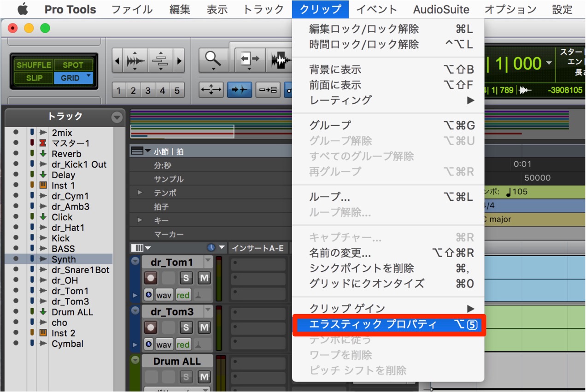Click the keyboard instrument icon next to Inst 1
Screen dimensions: 586x392
43,186
